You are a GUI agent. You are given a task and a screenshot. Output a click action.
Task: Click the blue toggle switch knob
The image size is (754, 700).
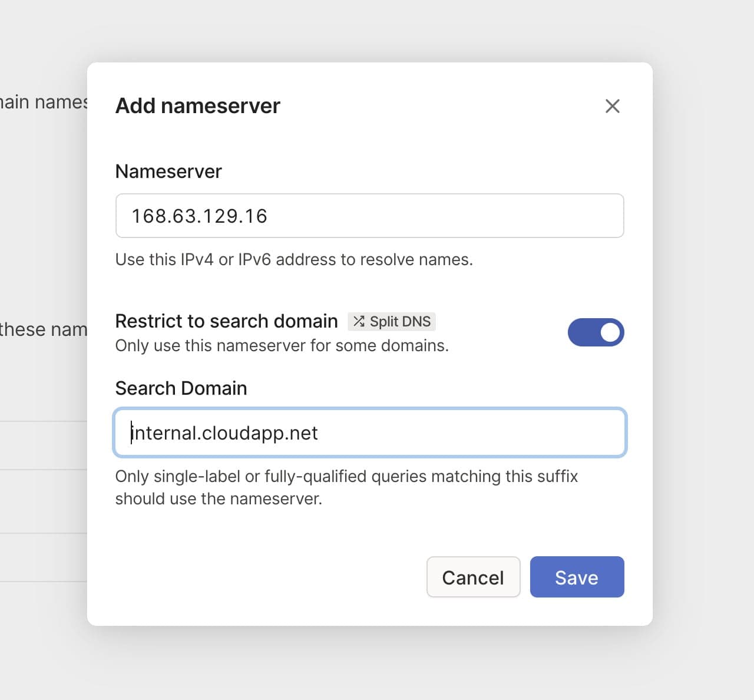coord(610,332)
